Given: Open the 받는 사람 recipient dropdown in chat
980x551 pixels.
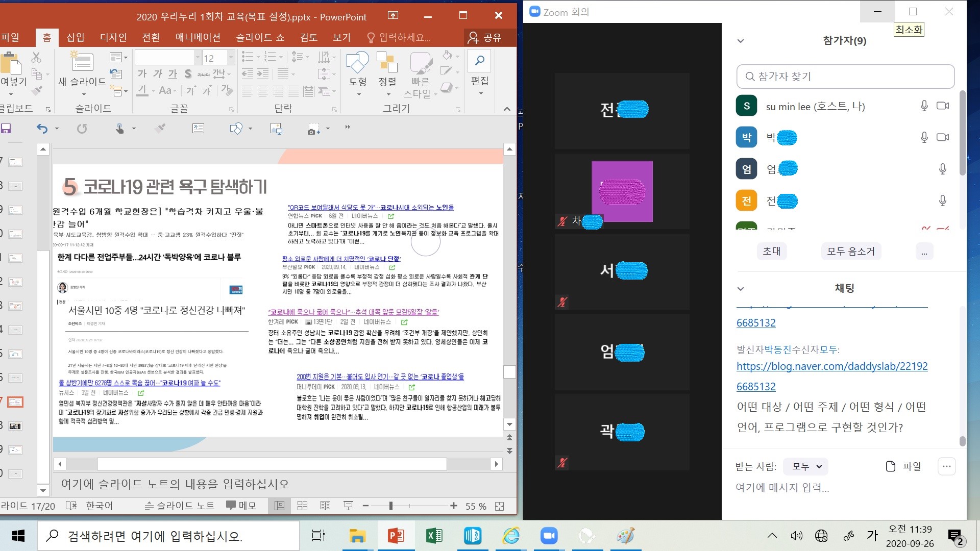Looking at the screenshot, I should (x=805, y=466).
